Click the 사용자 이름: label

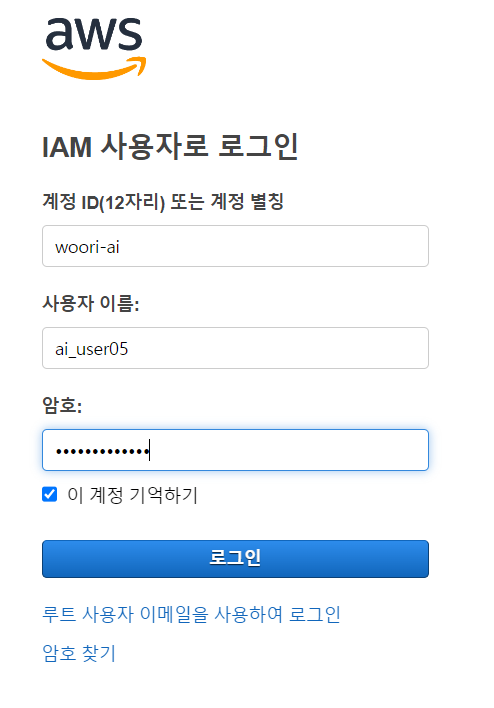click(x=91, y=303)
